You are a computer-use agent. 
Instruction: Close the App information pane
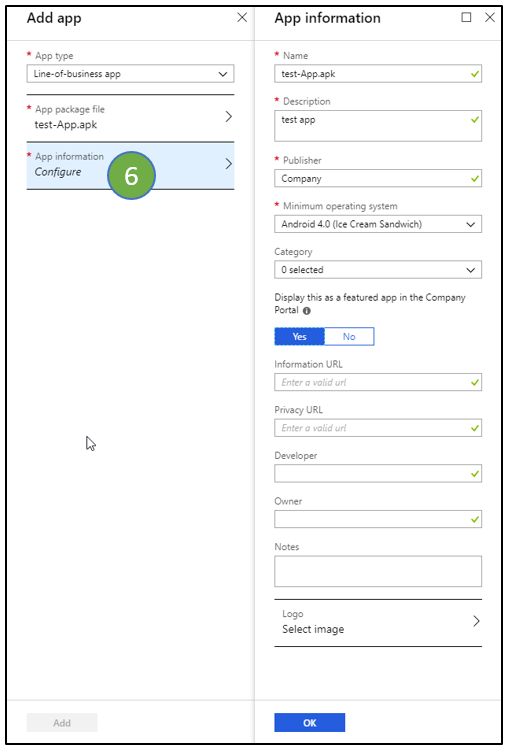[x=489, y=18]
